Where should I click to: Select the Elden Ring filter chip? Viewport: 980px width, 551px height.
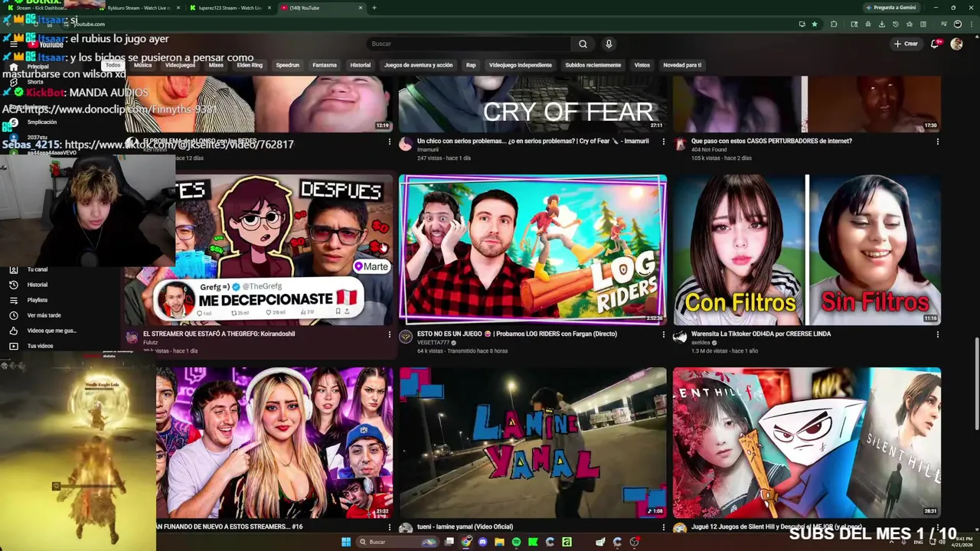click(x=250, y=65)
